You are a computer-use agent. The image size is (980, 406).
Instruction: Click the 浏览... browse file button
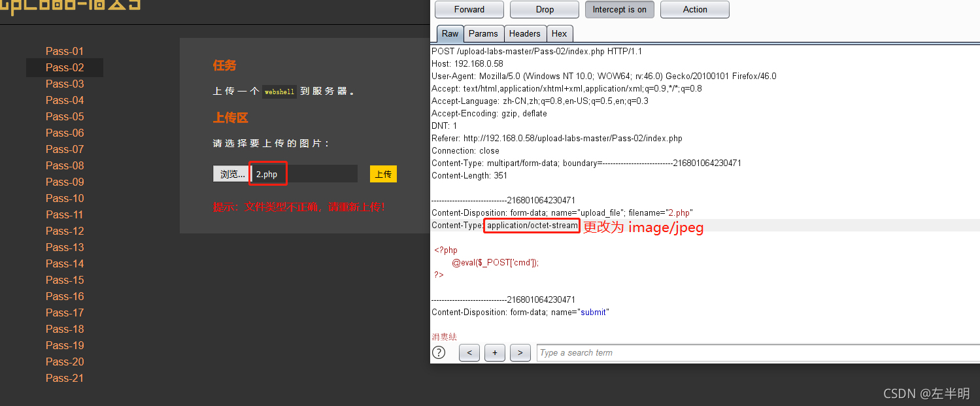pos(232,174)
